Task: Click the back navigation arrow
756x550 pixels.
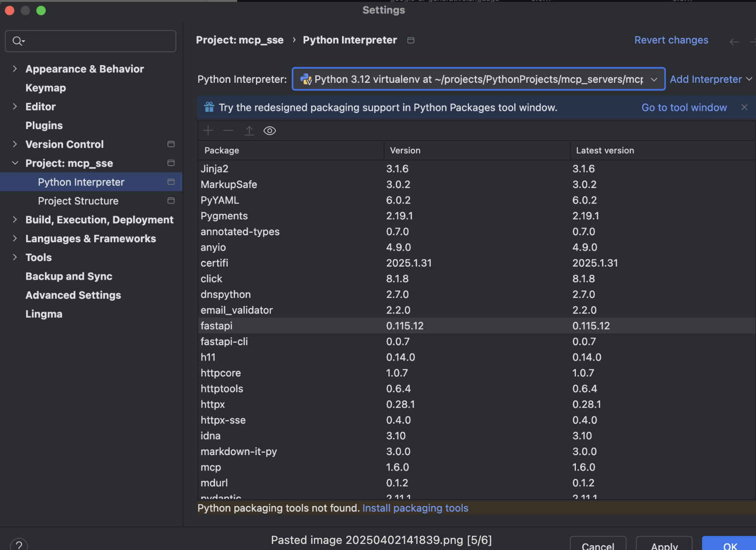Action: 734,42
